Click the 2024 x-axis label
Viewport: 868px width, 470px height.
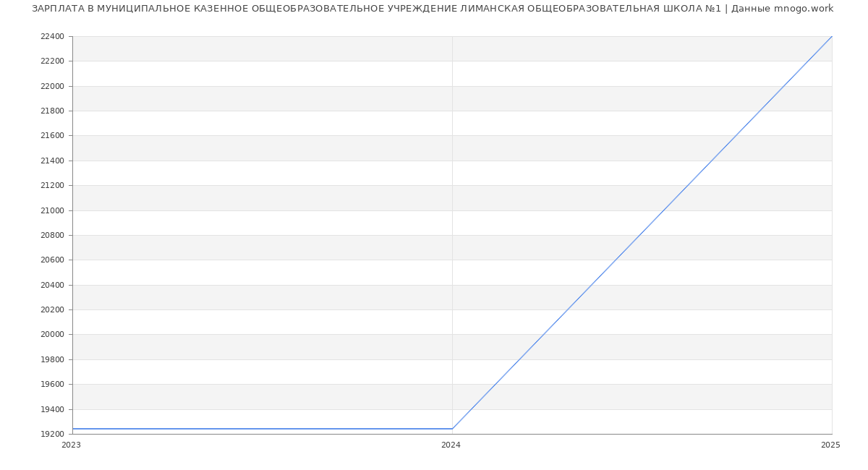pyautogui.click(x=451, y=445)
